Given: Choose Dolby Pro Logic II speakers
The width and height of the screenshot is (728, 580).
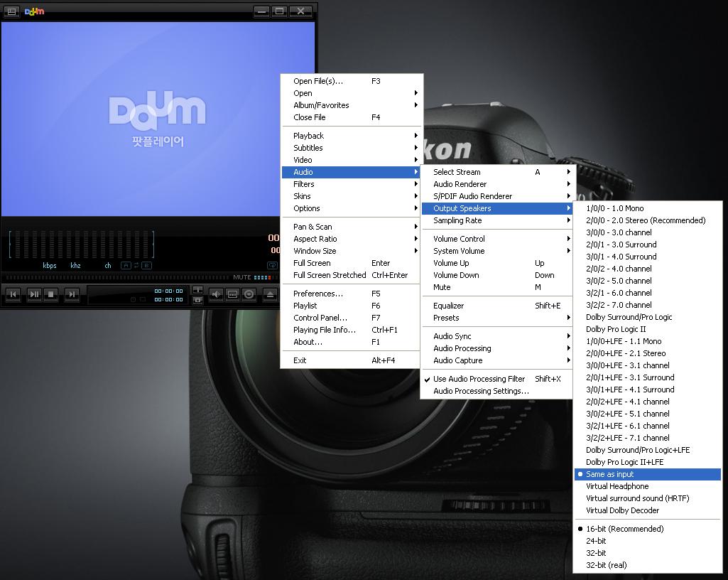Looking at the screenshot, I should pos(648,329).
